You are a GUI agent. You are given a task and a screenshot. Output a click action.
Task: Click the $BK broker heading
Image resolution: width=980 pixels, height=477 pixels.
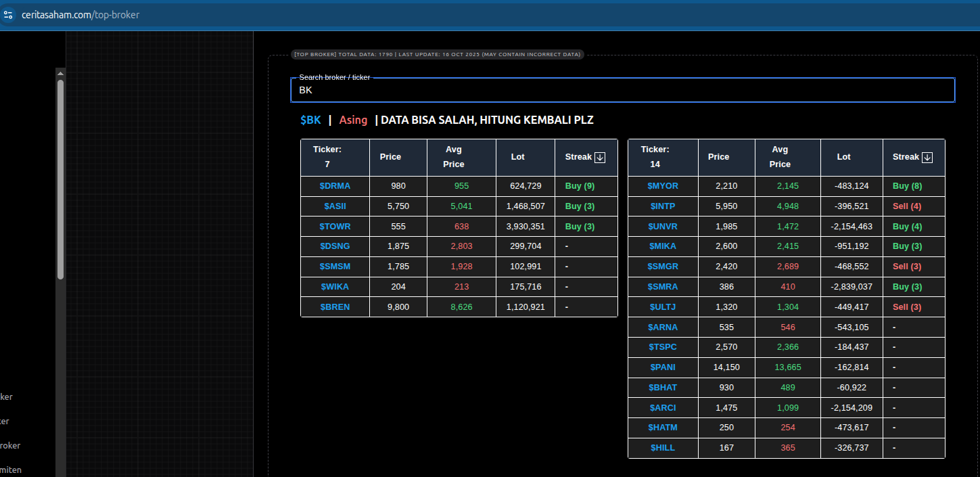coord(310,120)
